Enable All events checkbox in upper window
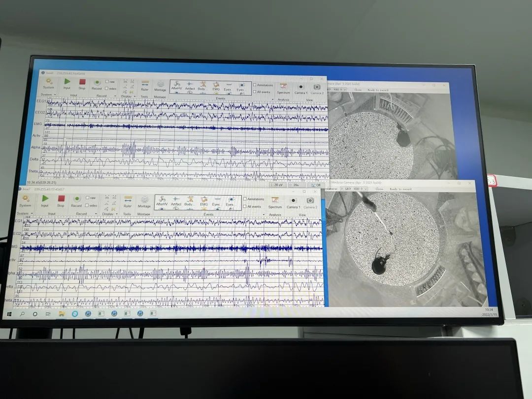The height and width of the screenshot is (399, 532). coord(255,92)
